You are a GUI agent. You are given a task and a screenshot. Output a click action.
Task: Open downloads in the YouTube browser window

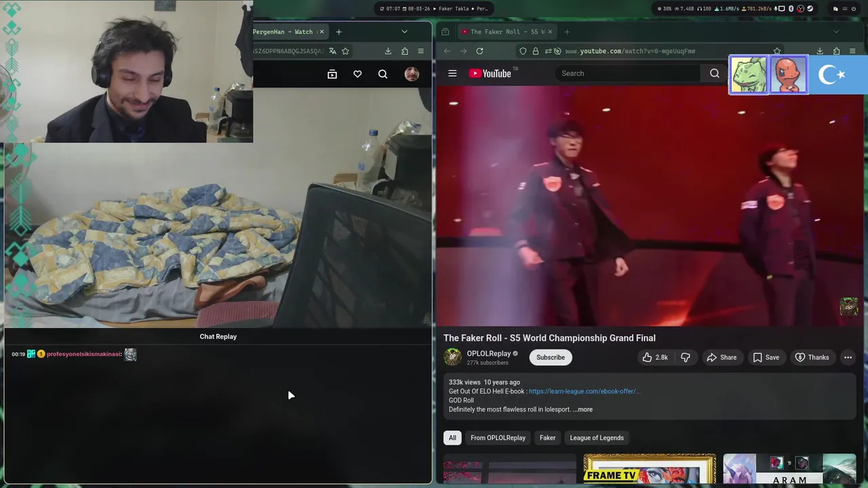pyautogui.click(x=820, y=51)
